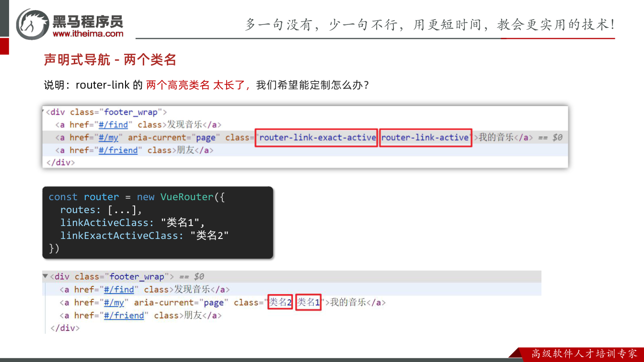Click the footer text 高级软件人才培训专家
Screen dimensions: 644x362
click(585, 354)
